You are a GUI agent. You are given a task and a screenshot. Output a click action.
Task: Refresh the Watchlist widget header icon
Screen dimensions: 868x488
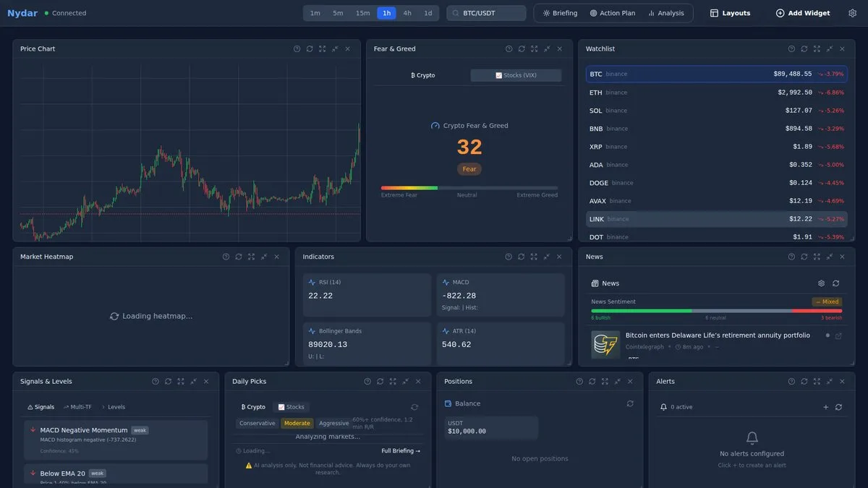pos(804,49)
